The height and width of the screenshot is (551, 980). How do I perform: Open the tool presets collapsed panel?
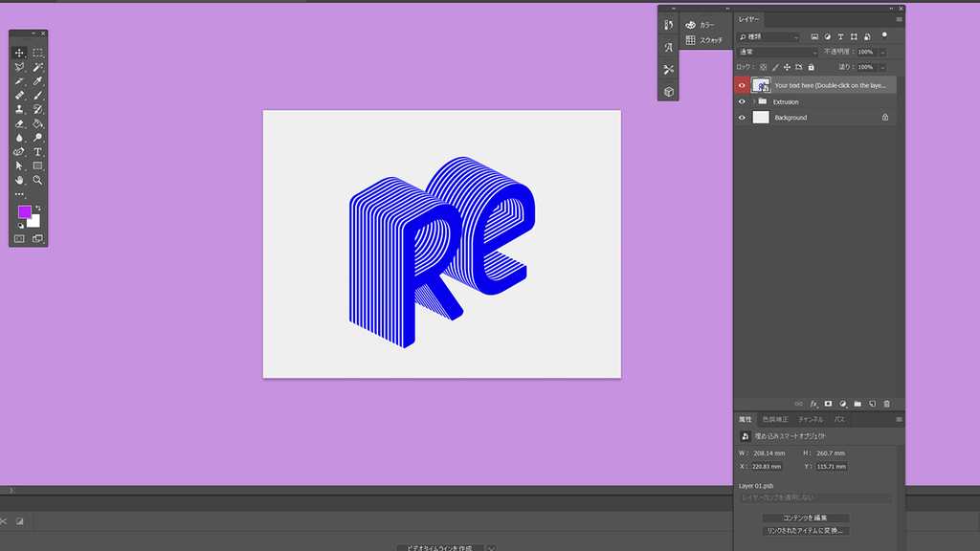669,69
